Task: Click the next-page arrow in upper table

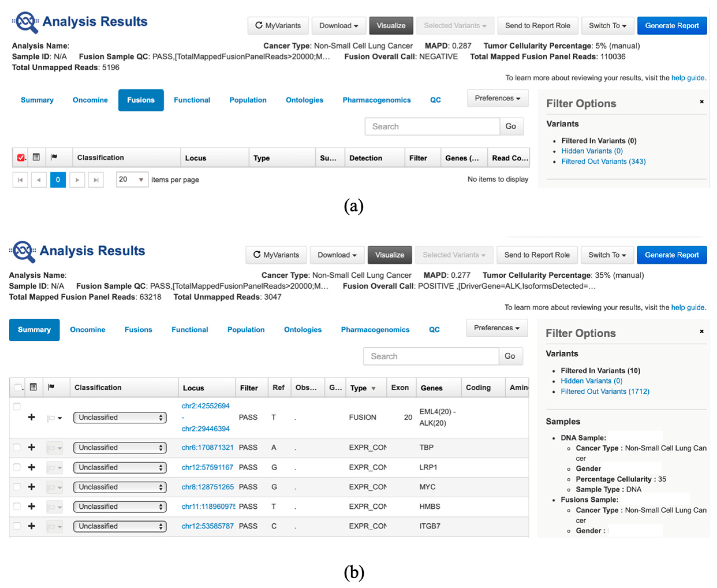Action: click(x=77, y=180)
